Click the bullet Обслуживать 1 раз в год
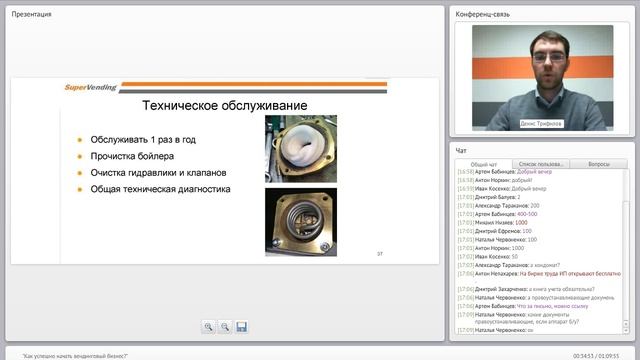Viewport: 640px width, 360px height. pos(143,140)
